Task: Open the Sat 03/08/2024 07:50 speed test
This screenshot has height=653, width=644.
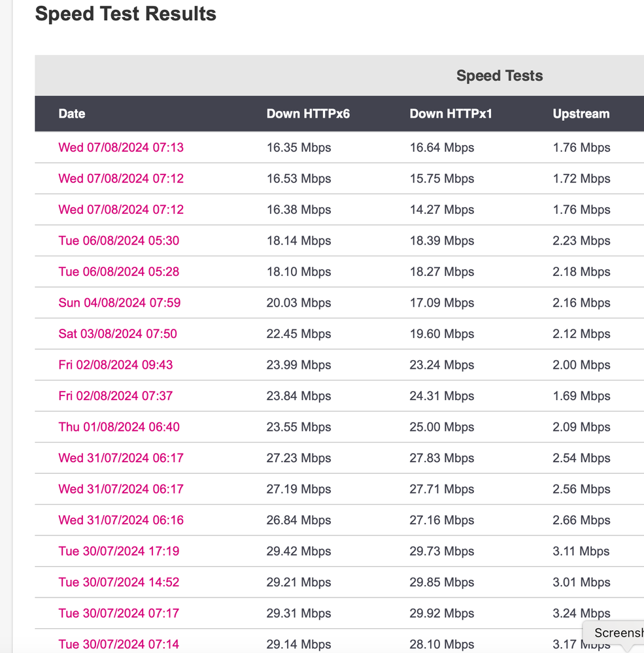Action: coord(118,334)
